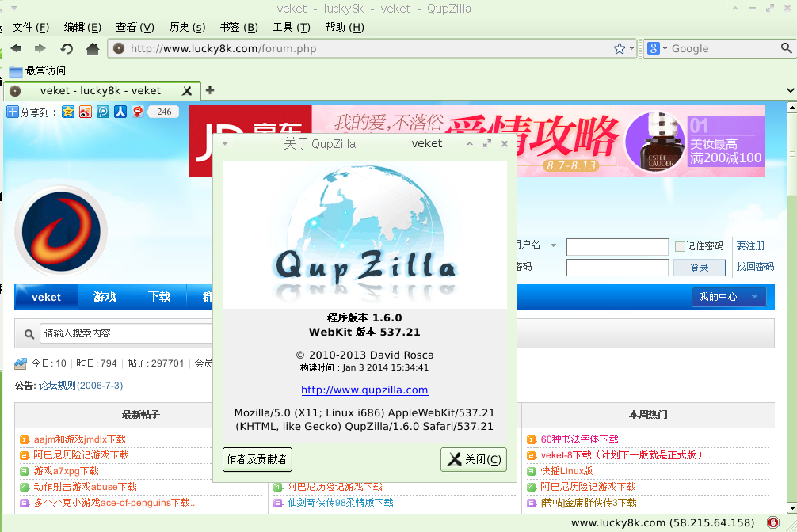Share to Tencent Weibo icon

pyautogui.click(x=103, y=112)
